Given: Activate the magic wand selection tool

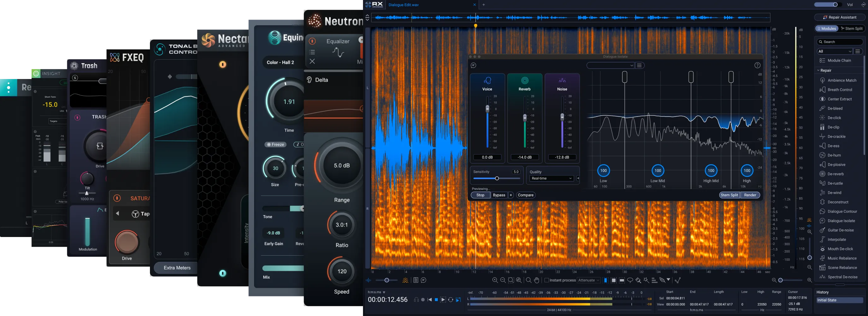Looking at the screenshot, I should tap(645, 280).
